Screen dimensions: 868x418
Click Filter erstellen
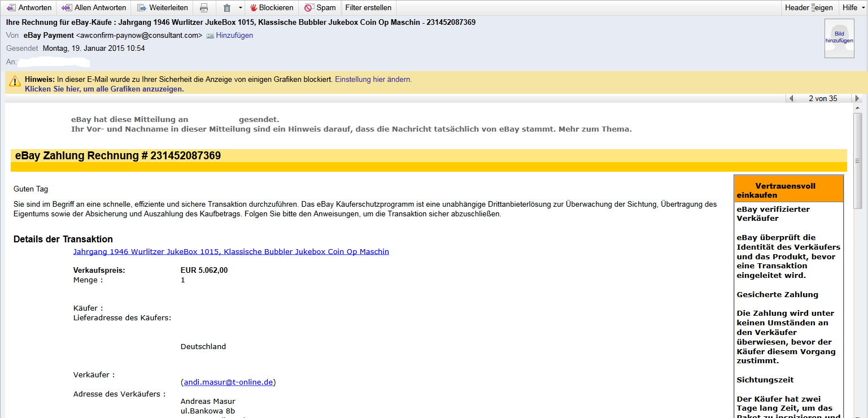click(368, 8)
